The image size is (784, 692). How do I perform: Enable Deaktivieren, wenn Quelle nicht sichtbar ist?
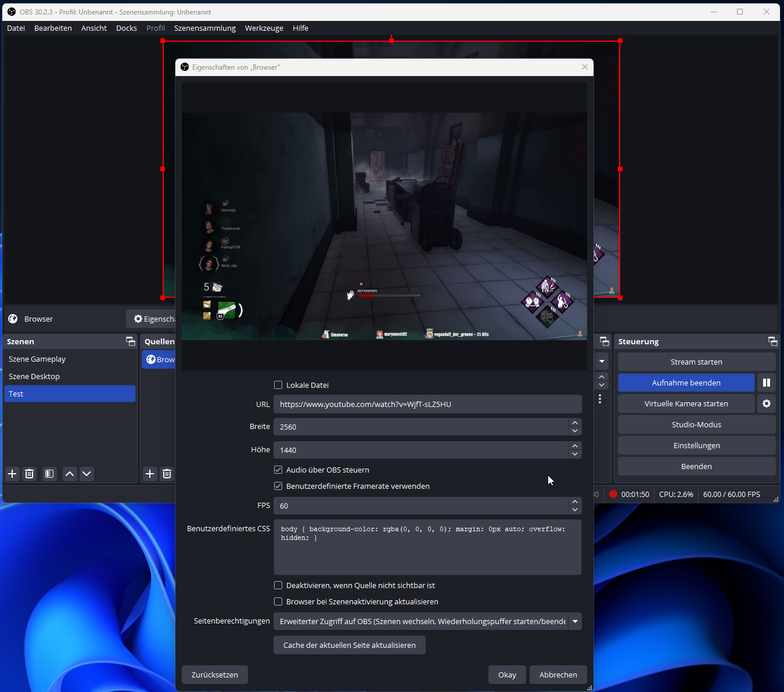pos(278,585)
